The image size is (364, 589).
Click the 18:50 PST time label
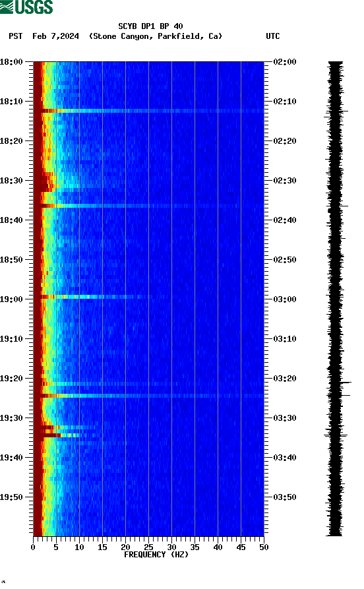pos(11,260)
